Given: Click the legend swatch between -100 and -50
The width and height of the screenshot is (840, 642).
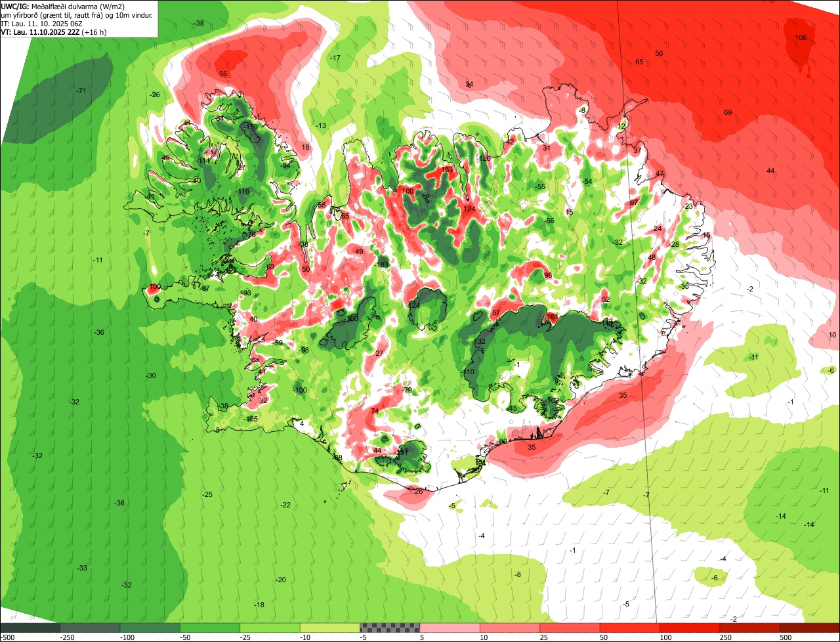Looking at the screenshot, I should 150,628.
